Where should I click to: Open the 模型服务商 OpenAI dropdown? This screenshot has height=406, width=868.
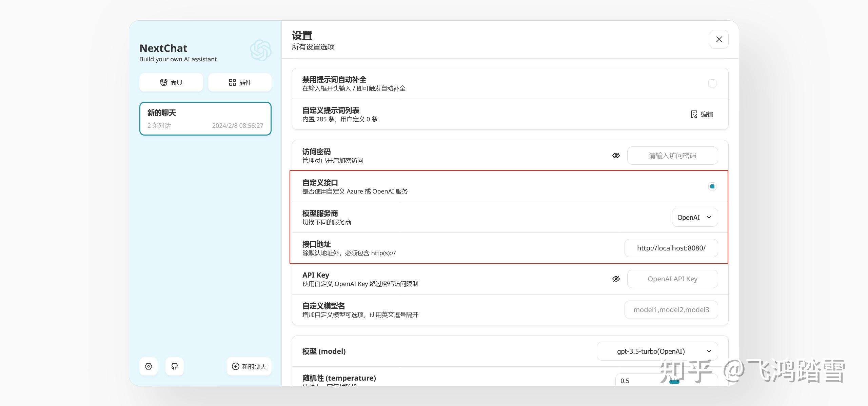click(x=695, y=217)
